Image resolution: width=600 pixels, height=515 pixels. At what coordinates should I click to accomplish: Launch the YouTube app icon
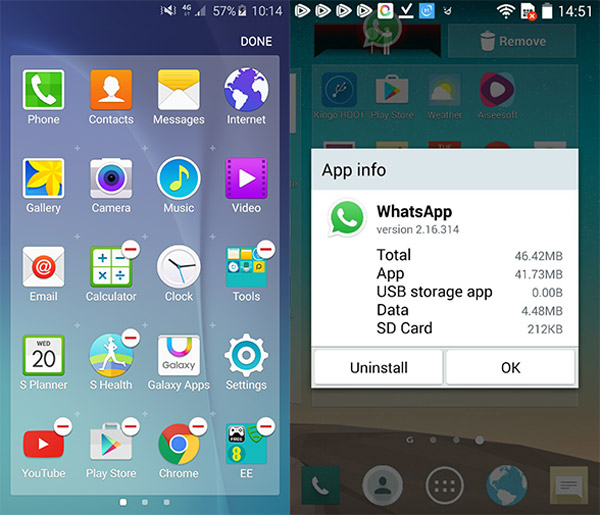[43, 444]
